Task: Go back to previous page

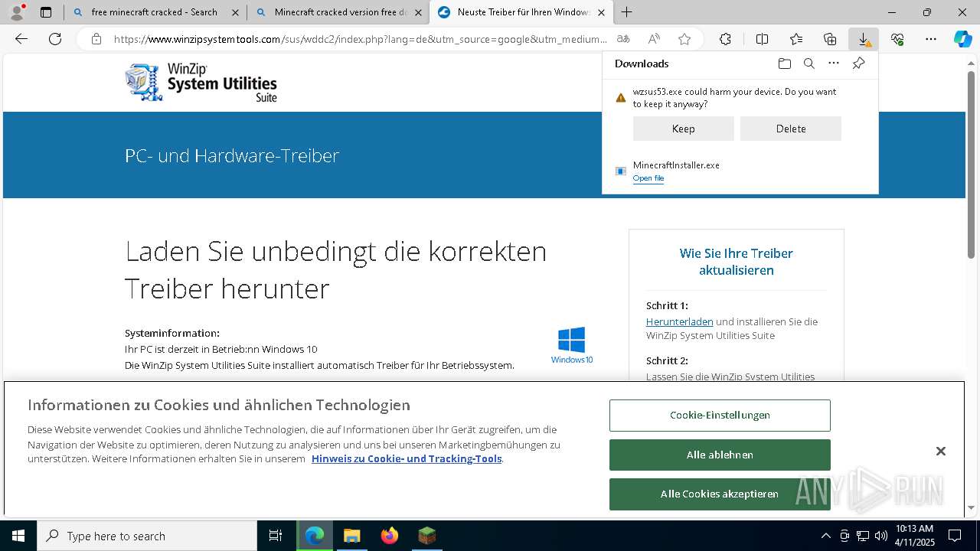Action: 21,39
